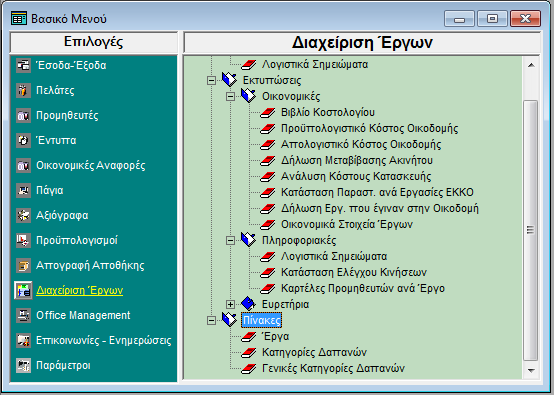Click the Ευρετήρια closed blue book icon
This screenshot has height=395, width=554.
tap(248, 304)
